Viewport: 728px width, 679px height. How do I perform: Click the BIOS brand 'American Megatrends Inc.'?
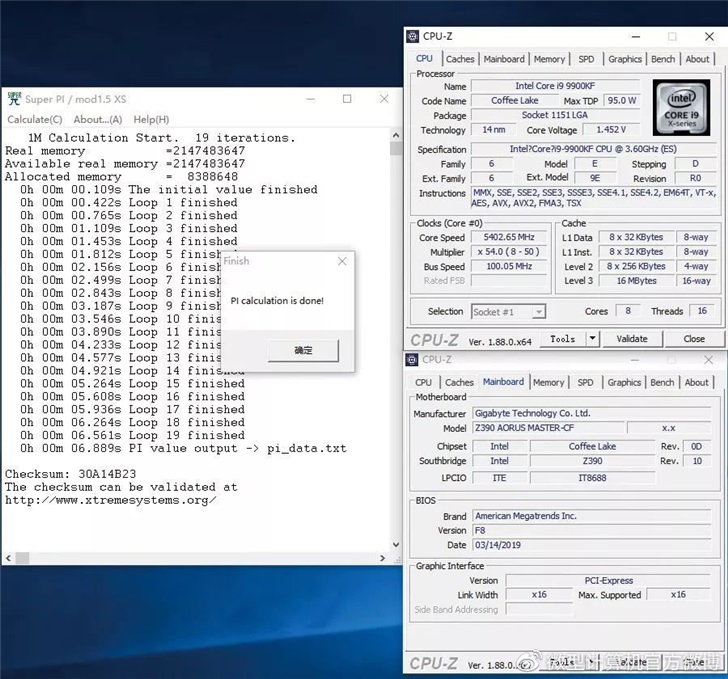point(592,516)
